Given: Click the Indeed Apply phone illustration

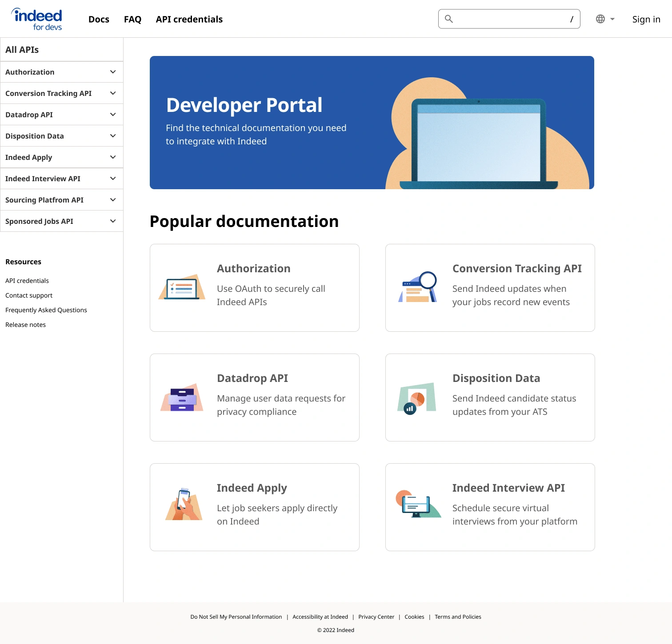Looking at the screenshot, I should pos(184,504).
